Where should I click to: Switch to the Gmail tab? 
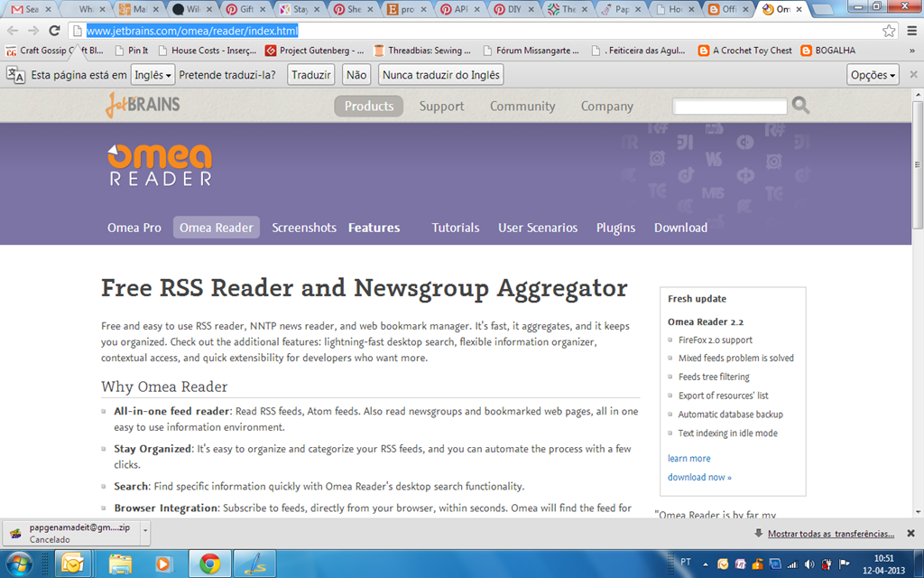point(31,9)
